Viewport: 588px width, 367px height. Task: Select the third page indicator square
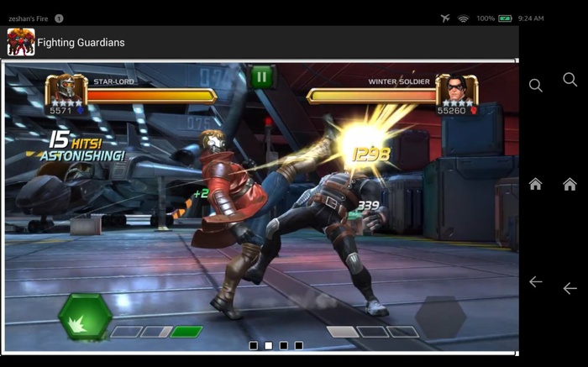coord(284,345)
